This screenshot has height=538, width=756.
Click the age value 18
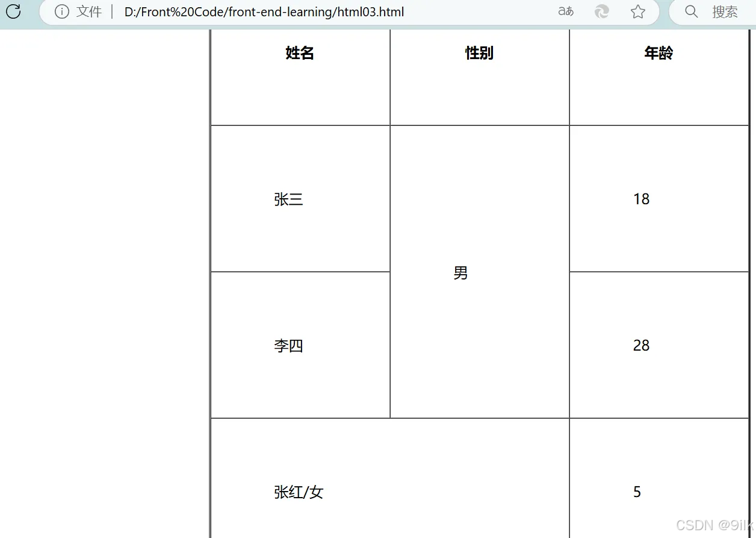[642, 199]
